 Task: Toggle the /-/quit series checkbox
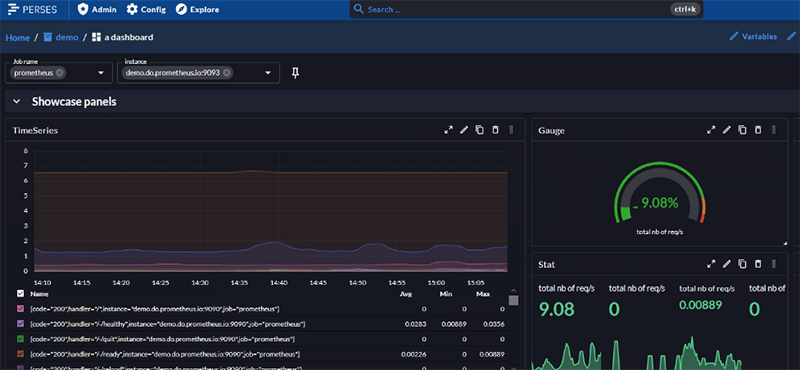[20, 338]
